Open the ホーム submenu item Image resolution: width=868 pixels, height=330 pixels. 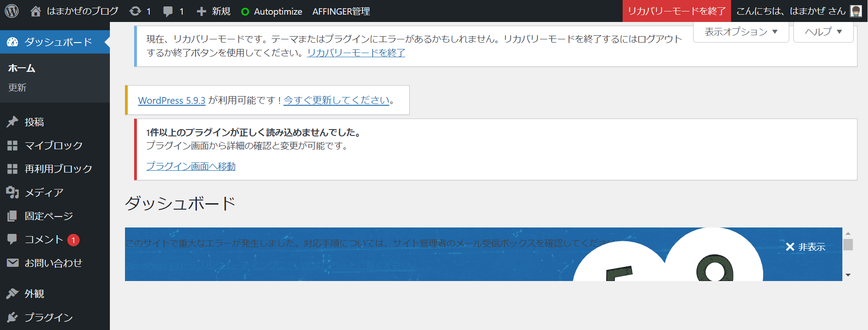(22, 68)
